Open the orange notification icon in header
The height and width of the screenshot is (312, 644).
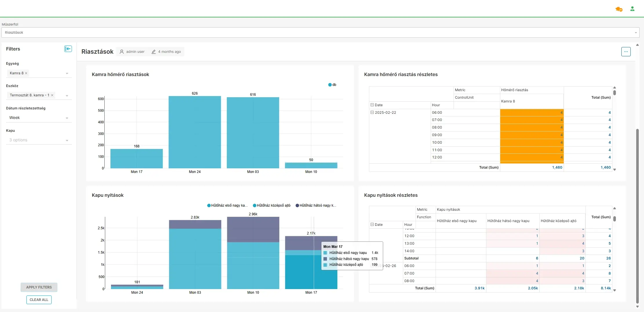(x=619, y=9)
